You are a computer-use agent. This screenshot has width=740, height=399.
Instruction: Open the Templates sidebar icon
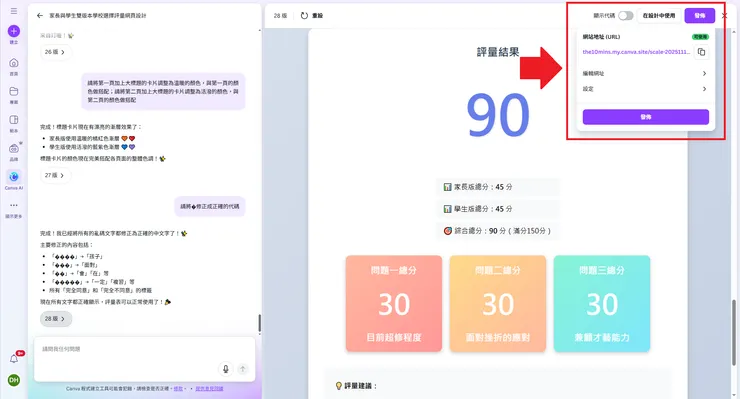point(14,120)
